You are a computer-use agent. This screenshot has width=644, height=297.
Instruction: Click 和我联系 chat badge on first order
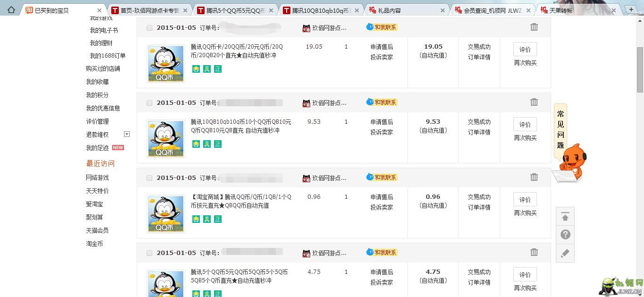(x=382, y=27)
